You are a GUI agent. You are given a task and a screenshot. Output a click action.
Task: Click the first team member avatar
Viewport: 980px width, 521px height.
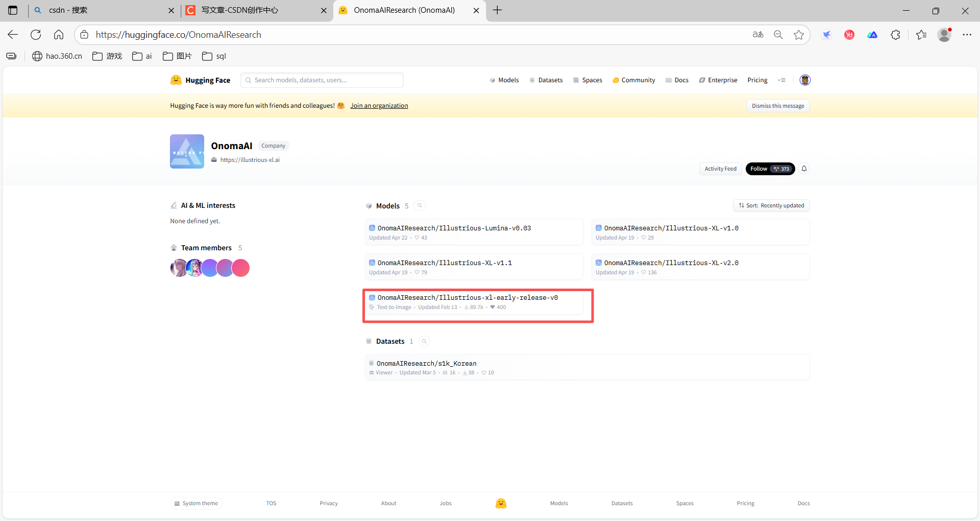(179, 268)
